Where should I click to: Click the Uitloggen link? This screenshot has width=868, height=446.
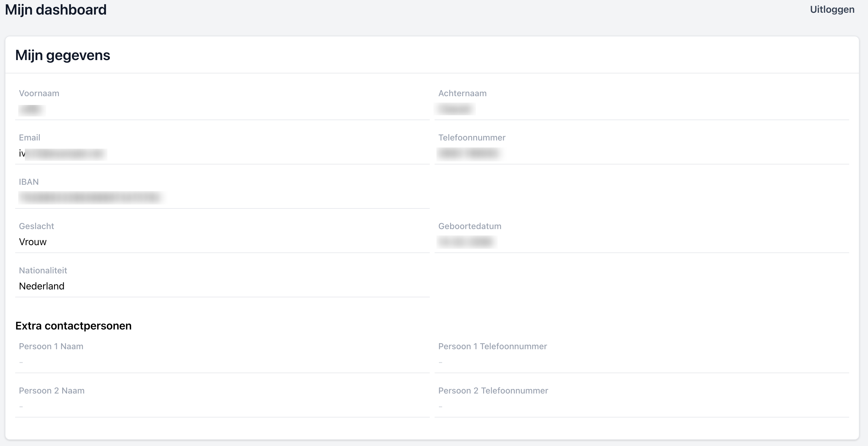point(832,9)
